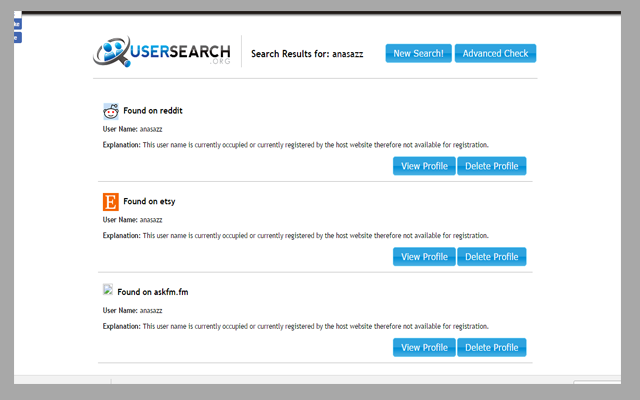
Task: Delete Profile for the askfm.fm result
Action: pos(491,347)
